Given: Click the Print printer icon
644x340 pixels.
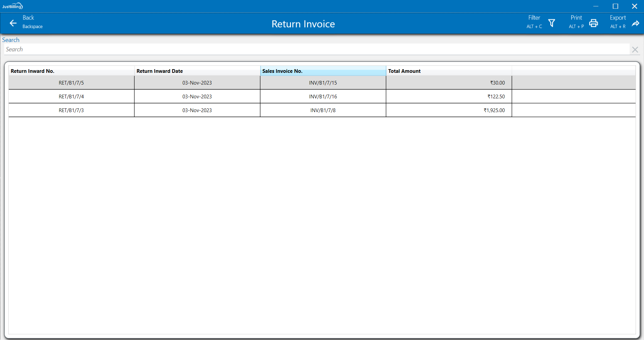Looking at the screenshot, I should pos(593,23).
